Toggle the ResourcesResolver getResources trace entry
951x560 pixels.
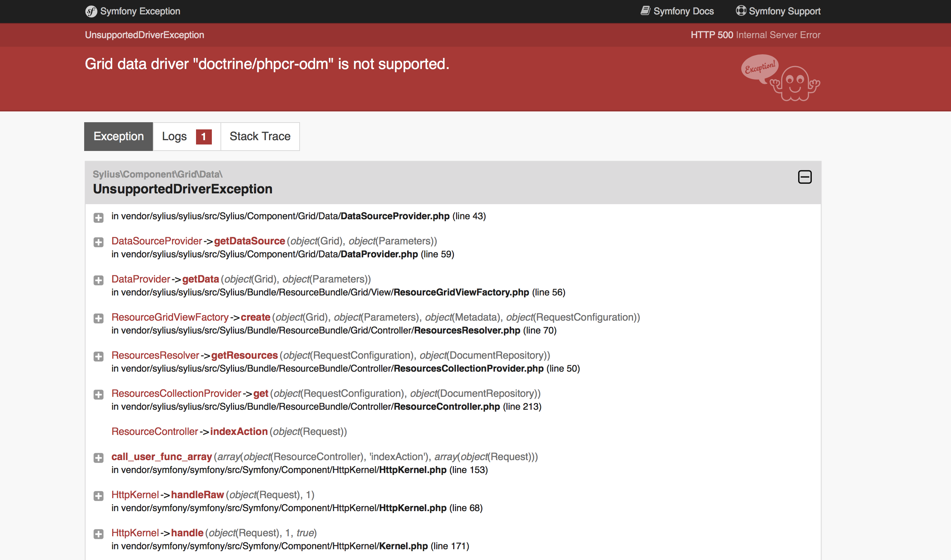click(99, 357)
